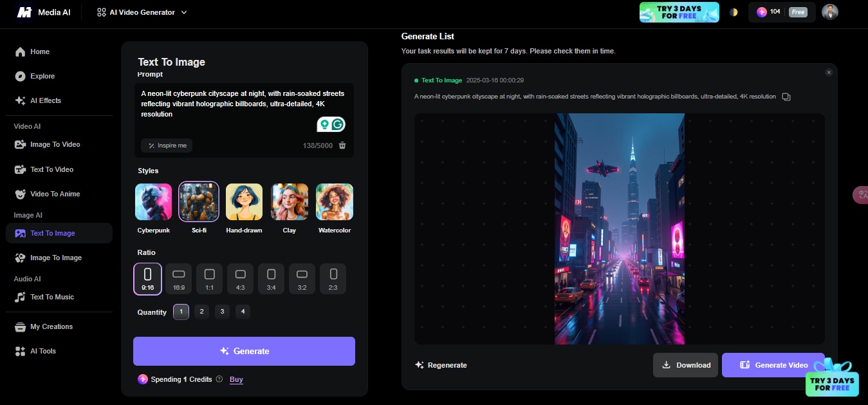
Task: Select the Text To Video sidebar icon
Action: [x=19, y=169]
